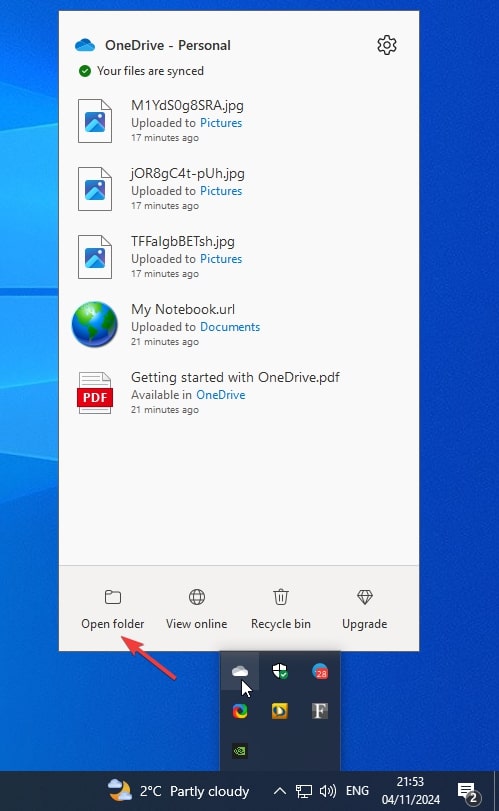Click the OneDrive cloud logo in header
The height and width of the screenshot is (811, 499).
tap(85, 45)
